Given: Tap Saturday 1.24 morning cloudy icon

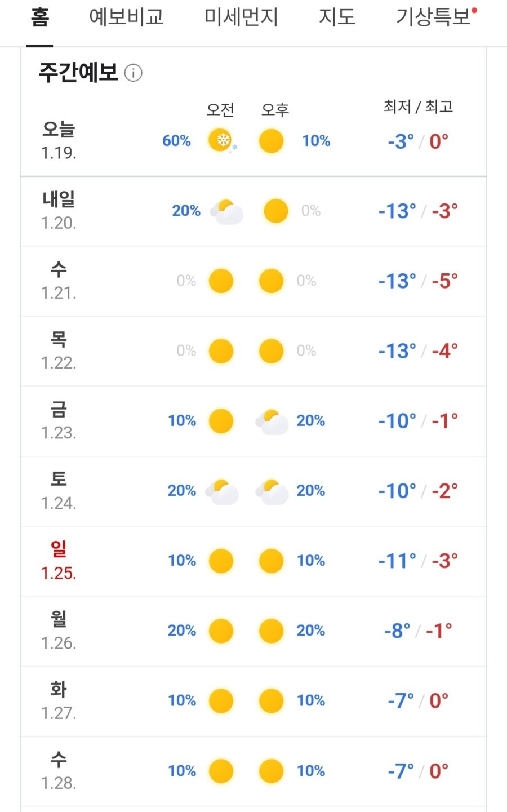Looking at the screenshot, I should click(222, 491).
